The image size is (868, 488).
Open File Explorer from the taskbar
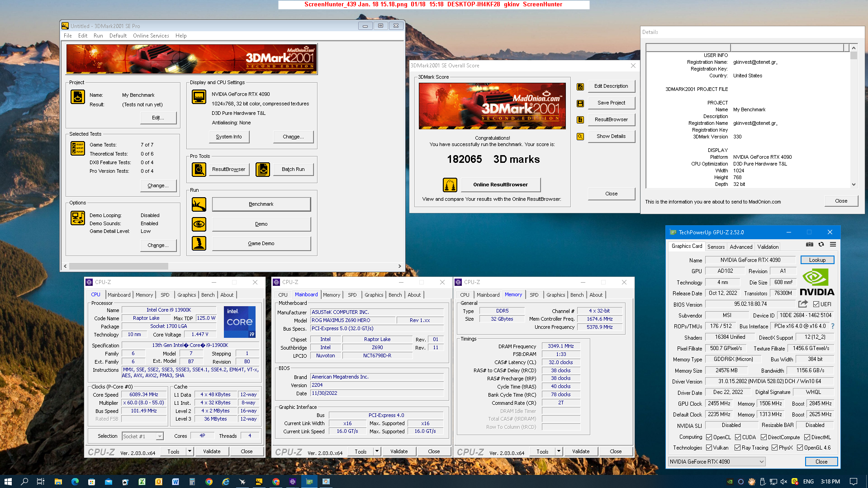[58, 482]
